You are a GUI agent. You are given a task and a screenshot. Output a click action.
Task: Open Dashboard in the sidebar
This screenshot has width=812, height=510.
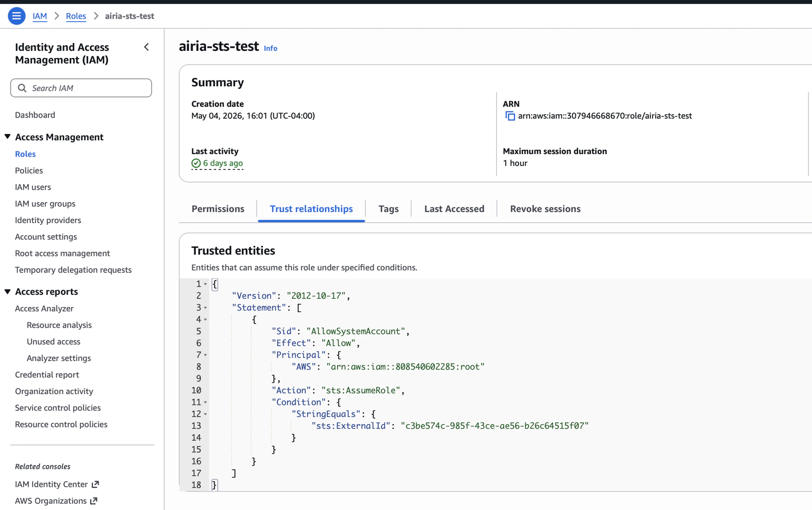point(35,115)
